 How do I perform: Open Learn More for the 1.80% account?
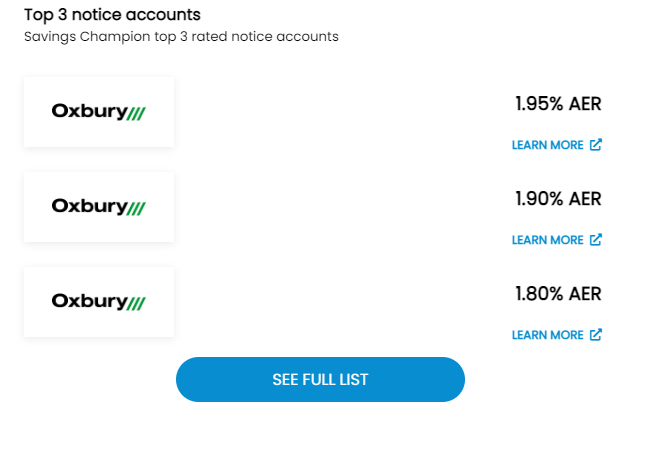[x=547, y=335]
